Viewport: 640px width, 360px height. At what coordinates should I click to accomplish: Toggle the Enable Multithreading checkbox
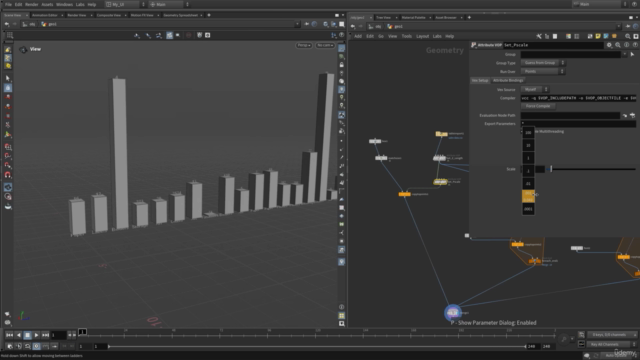pyautogui.click(x=522, y=131)
